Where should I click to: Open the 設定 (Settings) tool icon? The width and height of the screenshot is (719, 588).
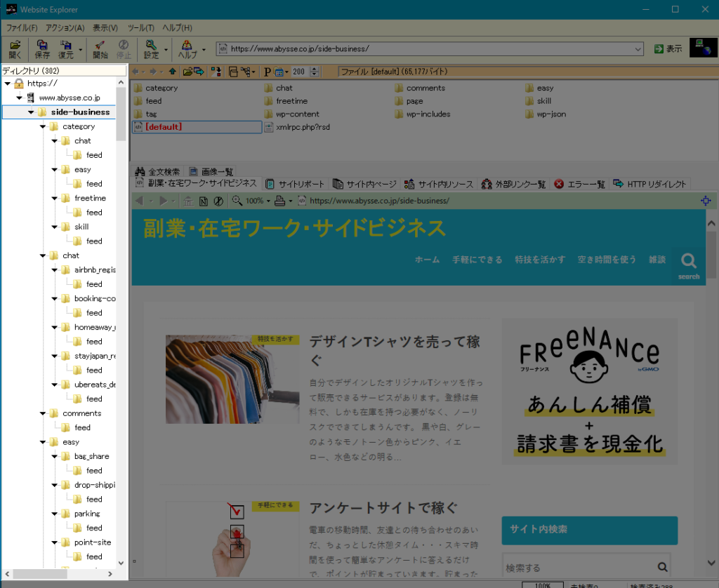click(151, 49)
